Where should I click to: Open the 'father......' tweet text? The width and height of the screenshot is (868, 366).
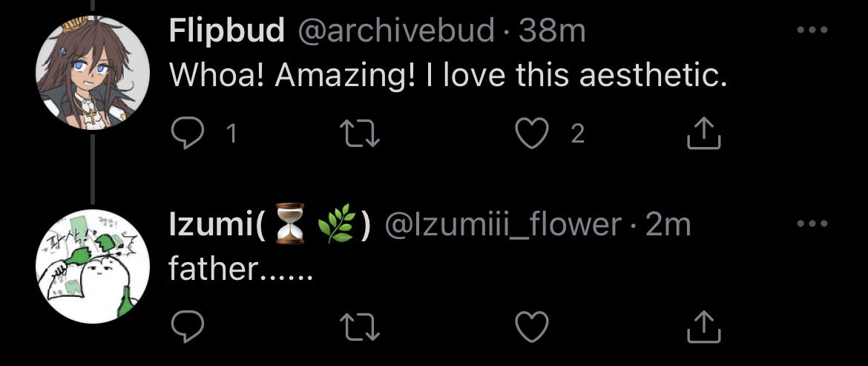pyautogui.click(x=241, y=269)
